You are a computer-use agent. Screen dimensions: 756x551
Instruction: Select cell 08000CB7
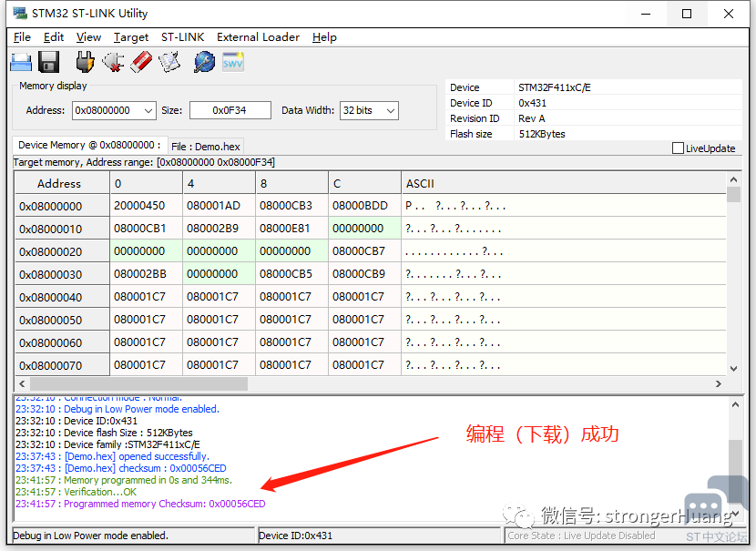[x=364, y=251]
